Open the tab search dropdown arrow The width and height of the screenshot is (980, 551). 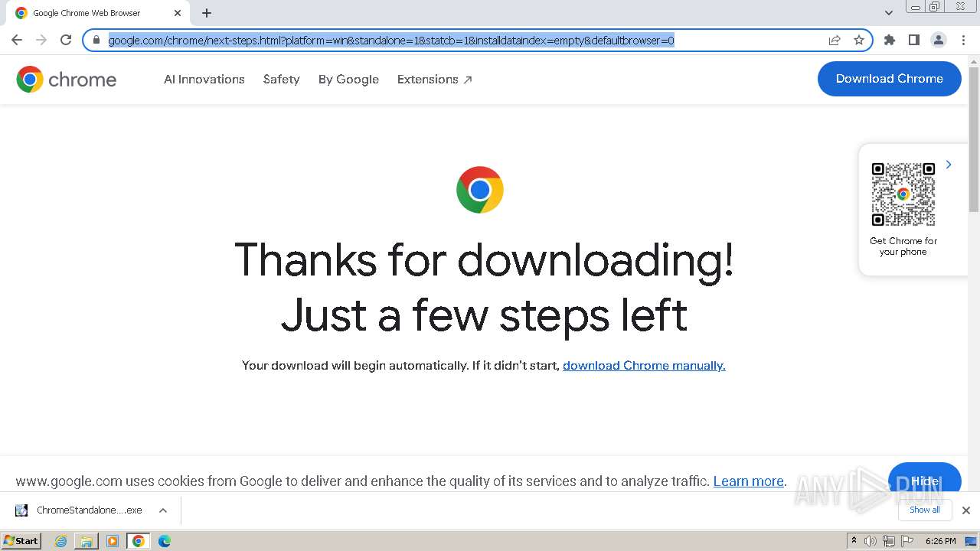(889, 13)
